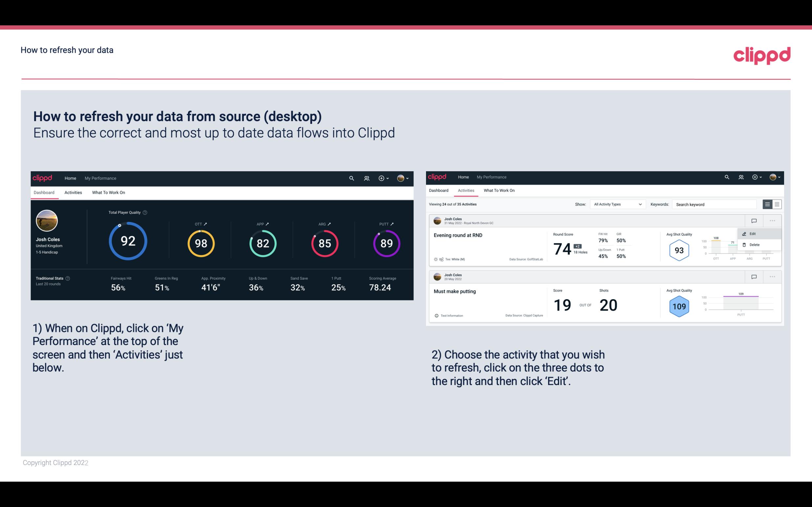Click the 'Edit' button on Evening round
The width and height of the screenshot is (812, 507).
tap(755, 233)
